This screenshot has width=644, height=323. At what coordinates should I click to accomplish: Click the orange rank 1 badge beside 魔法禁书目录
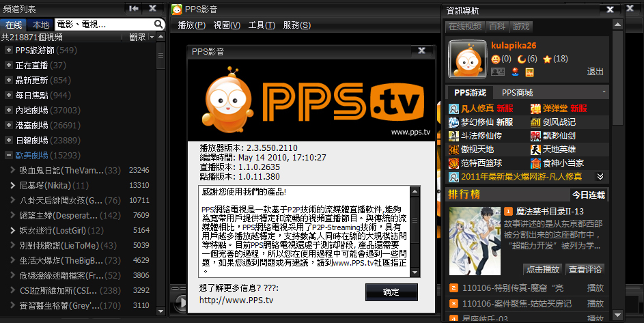[x=509, y=211]
